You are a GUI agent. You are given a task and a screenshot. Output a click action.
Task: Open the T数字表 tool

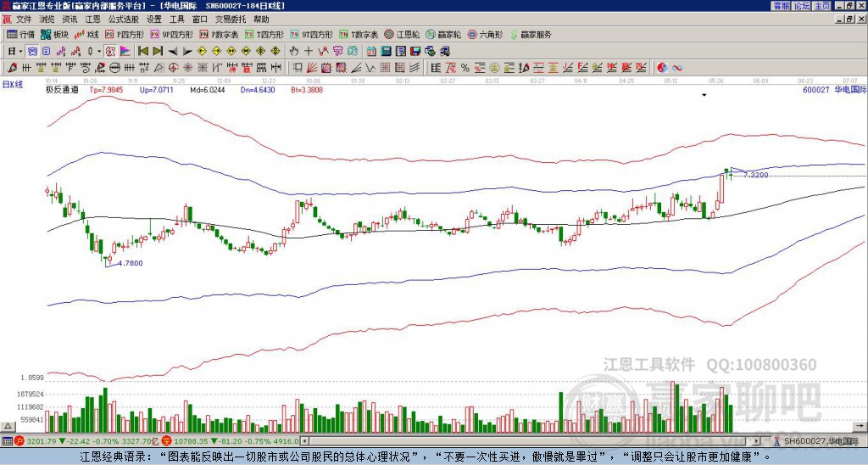[359, 34]
